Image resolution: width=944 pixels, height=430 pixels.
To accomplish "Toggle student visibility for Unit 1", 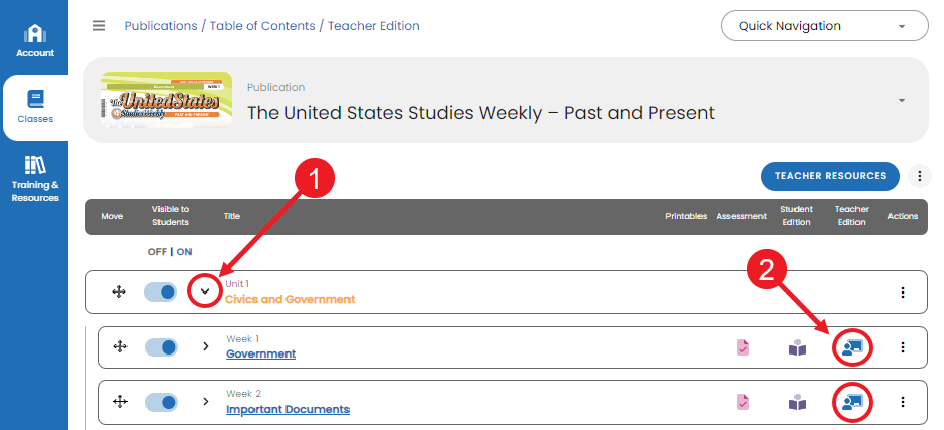I will pos(161,292).
